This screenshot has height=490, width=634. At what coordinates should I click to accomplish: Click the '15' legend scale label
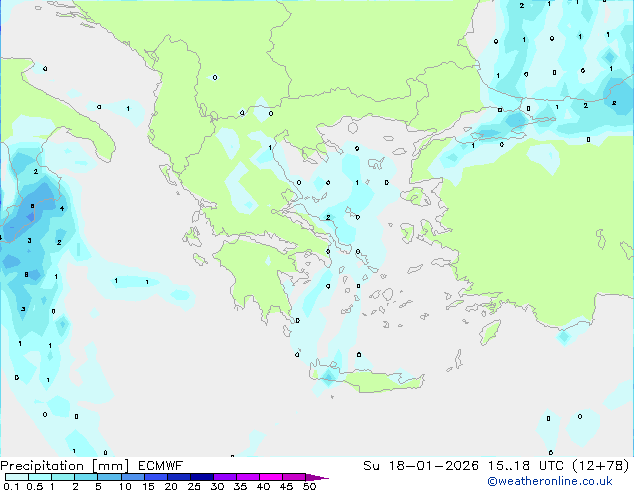(x=148, y=486)
